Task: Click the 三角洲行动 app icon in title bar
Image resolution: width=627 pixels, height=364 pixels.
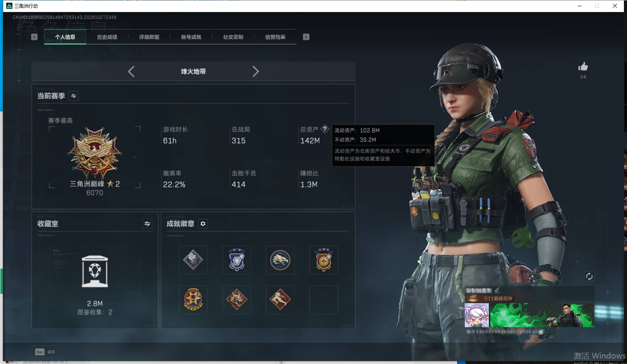Action: pos(9,6)
